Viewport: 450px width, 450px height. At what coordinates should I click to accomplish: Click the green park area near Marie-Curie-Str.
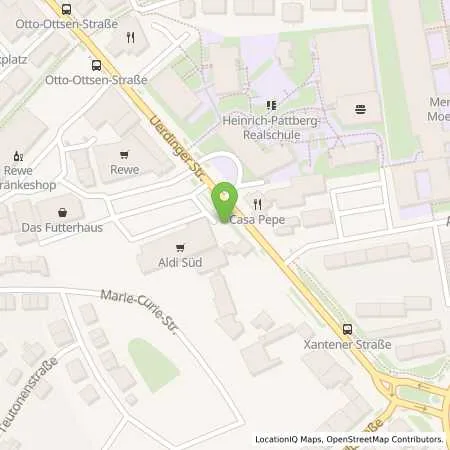(x=153, y=366)
